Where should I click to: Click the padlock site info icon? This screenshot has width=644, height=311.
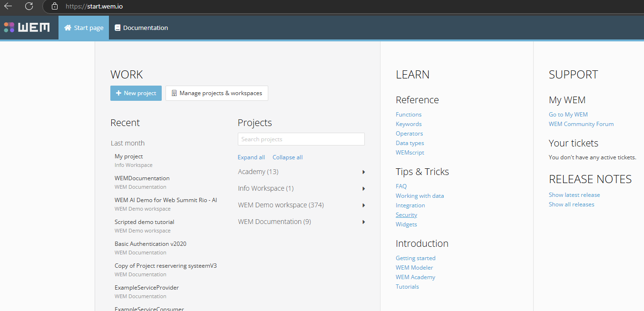tap(55, 6)
